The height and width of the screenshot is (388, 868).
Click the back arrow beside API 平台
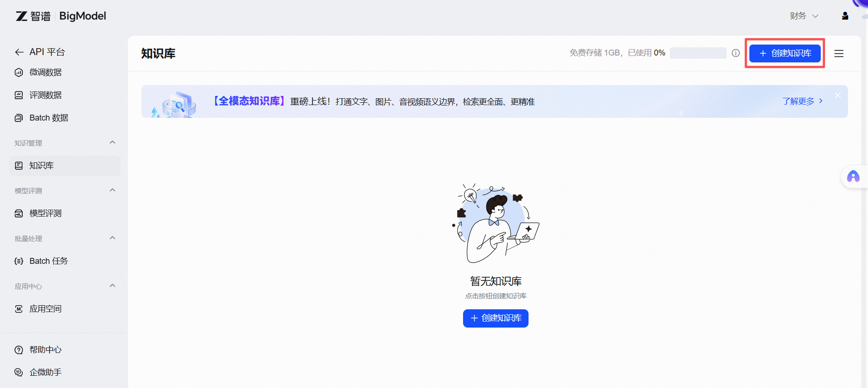point(19,52)
